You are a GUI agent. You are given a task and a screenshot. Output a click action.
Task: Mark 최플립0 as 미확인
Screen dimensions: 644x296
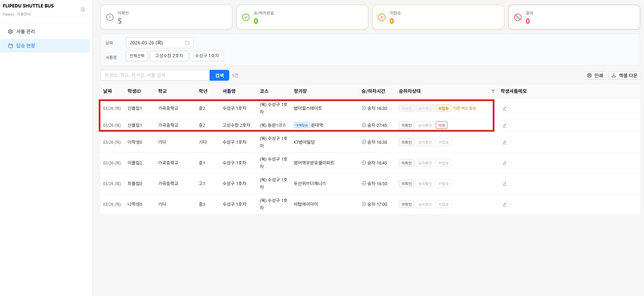407,184
